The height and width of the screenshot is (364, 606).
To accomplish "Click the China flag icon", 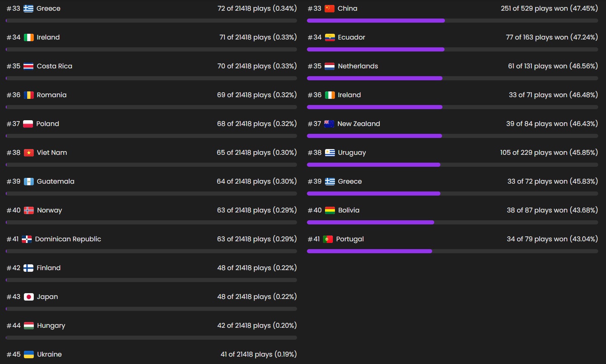I will (x=330, y=9).
